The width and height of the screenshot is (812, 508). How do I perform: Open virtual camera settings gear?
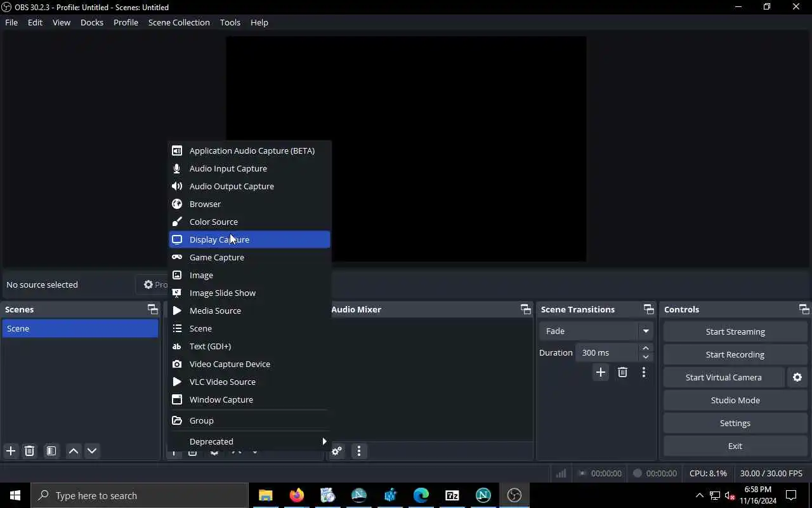[x=797, y=377]
